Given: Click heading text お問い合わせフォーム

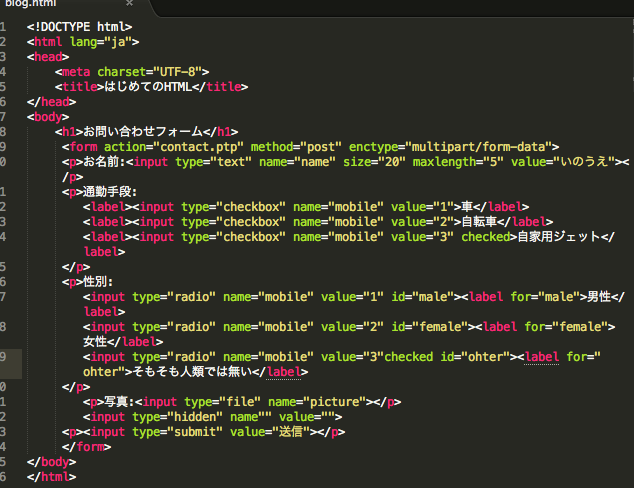Looking at the screenshot, I should (143, 132).
